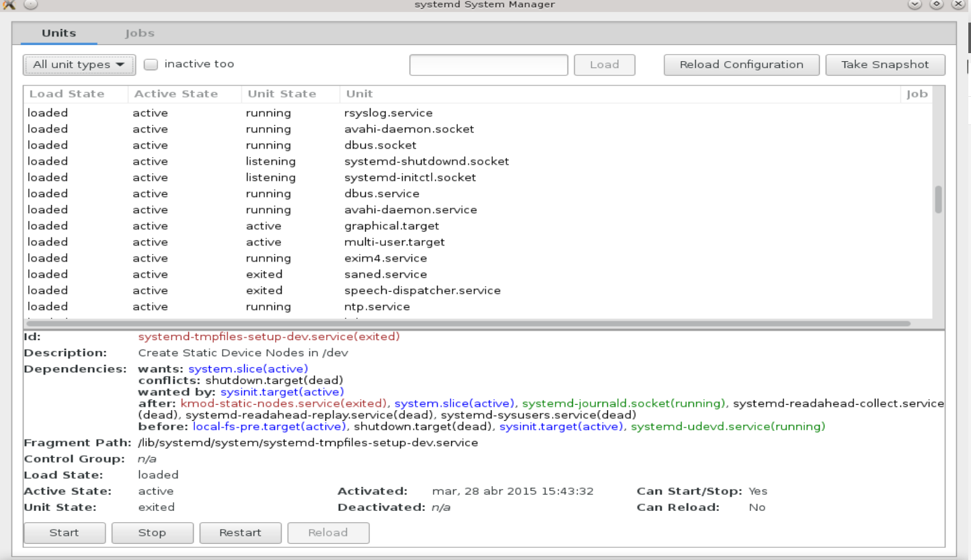
Task: Select the Units tab
Action: click(59, 33)
